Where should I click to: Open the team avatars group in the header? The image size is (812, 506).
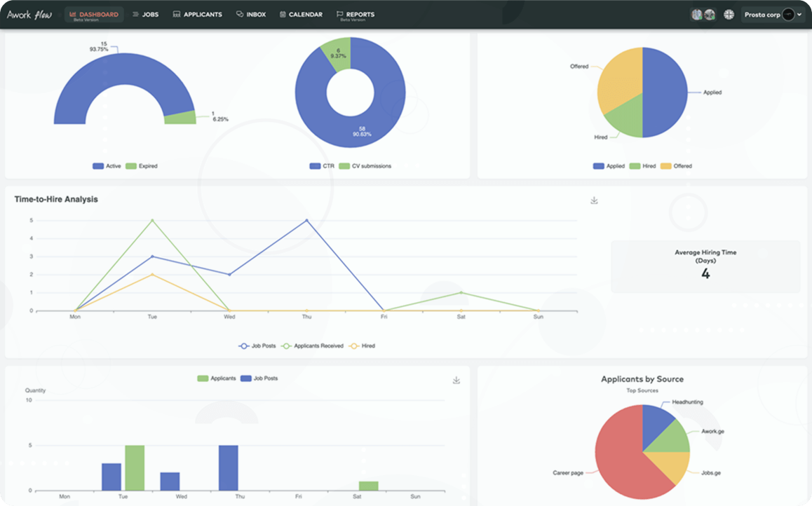[703, 15]
